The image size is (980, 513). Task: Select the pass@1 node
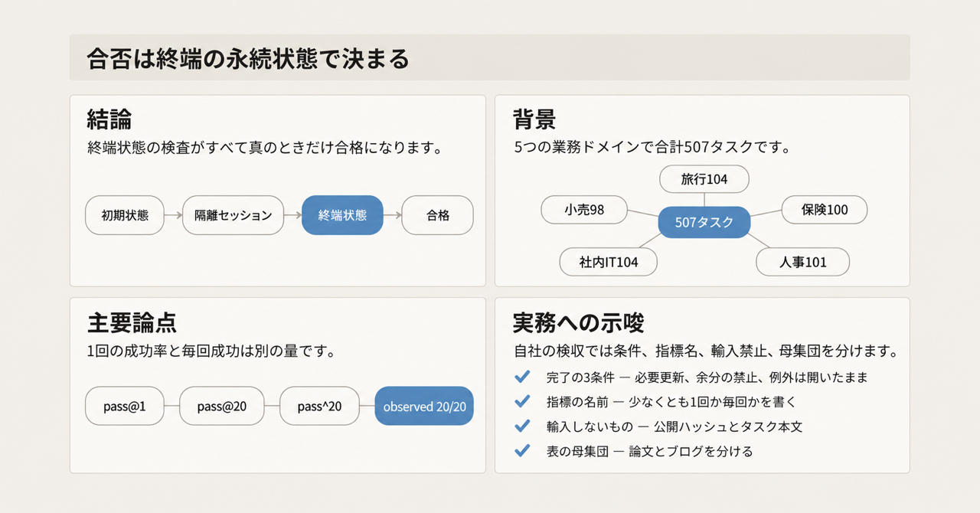point(125,406)
